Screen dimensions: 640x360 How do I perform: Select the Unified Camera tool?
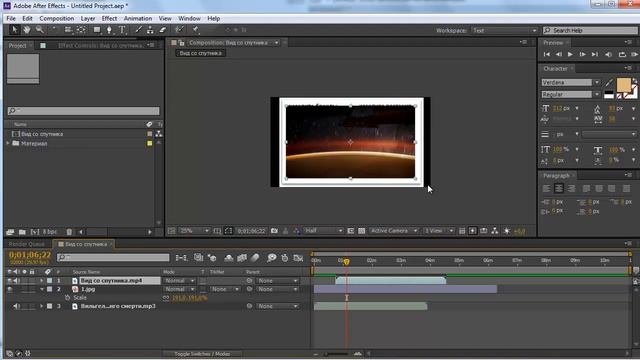[x=68, y=29]
